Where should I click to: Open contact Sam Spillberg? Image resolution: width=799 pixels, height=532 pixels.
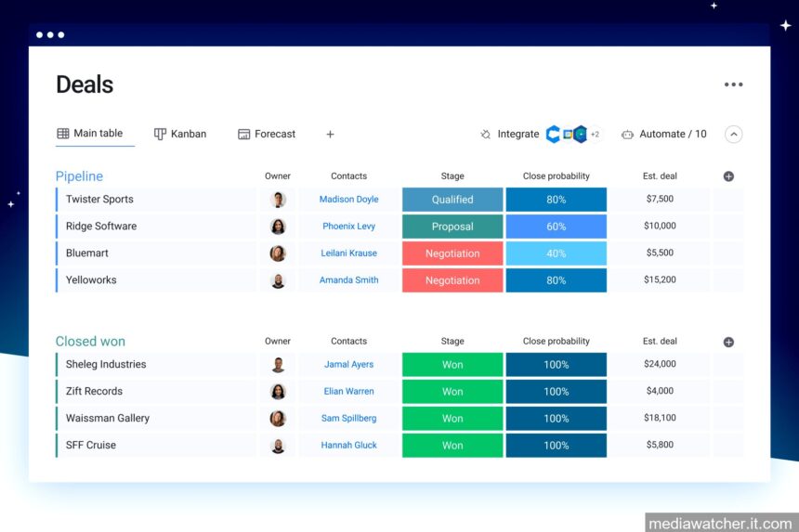(349, 418)
